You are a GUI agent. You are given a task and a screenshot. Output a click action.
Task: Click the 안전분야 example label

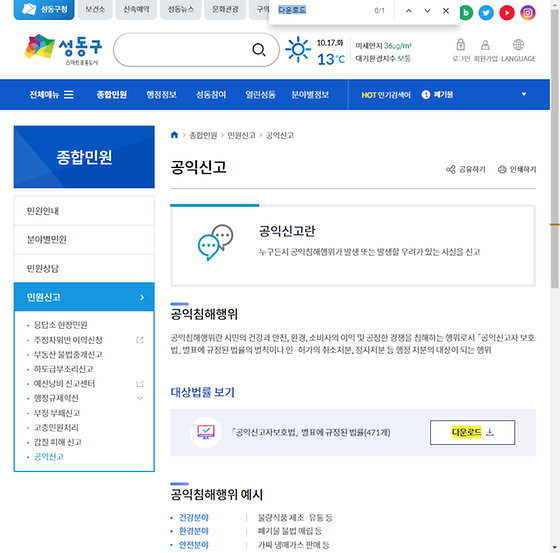pos(194,545)
